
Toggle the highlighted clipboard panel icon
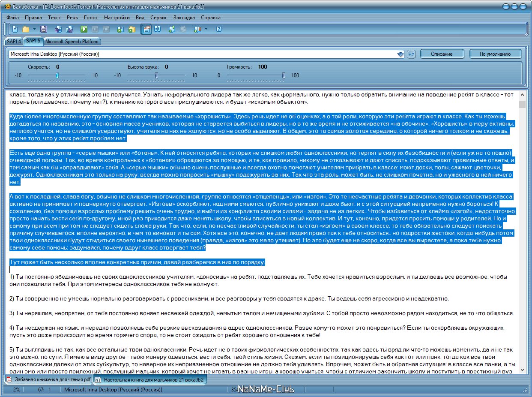pyautogui.click(x=146, y=29)
